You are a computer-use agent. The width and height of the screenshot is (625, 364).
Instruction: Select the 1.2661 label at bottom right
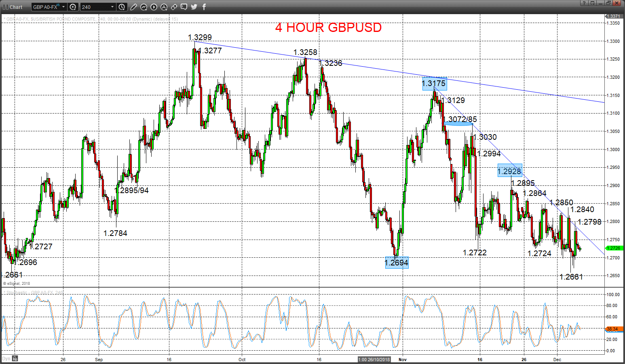pos(571,277)
